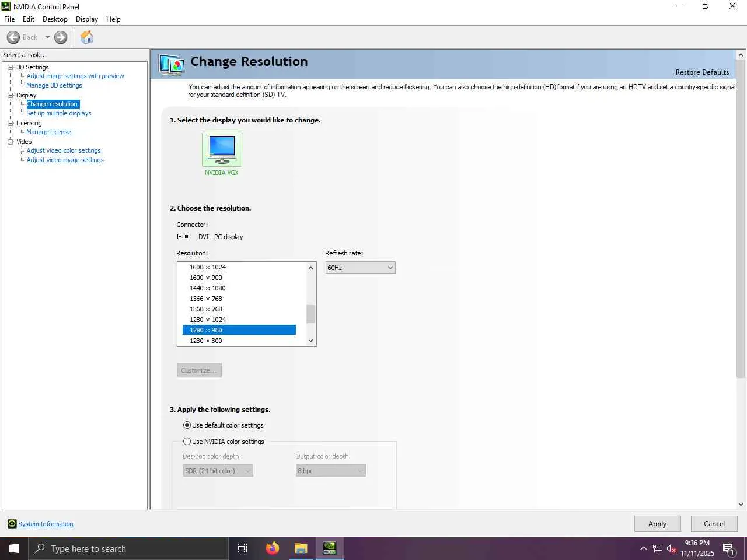
Task: Select 1366 × 768 resolution
Action: tap(239, 299)
